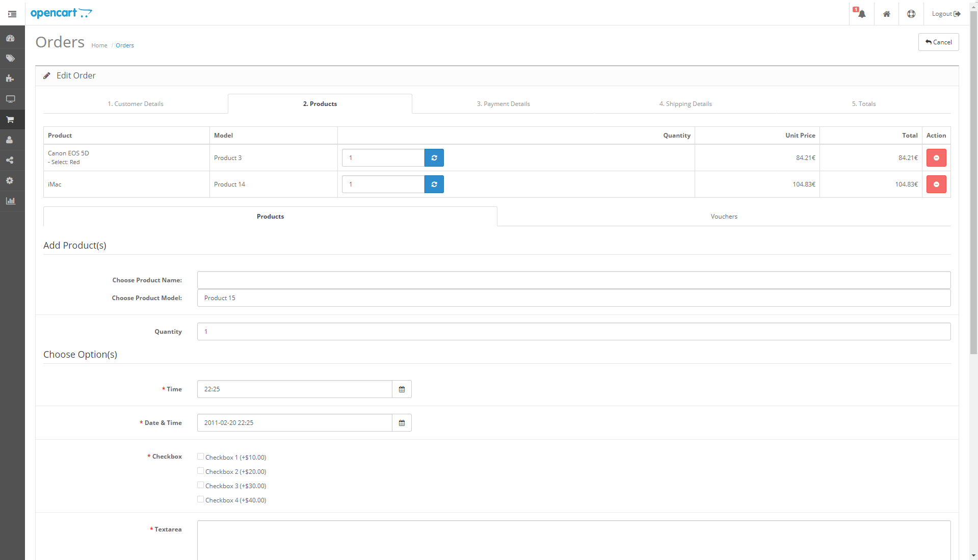Open the System gear sidebar icon

point(10,180)
